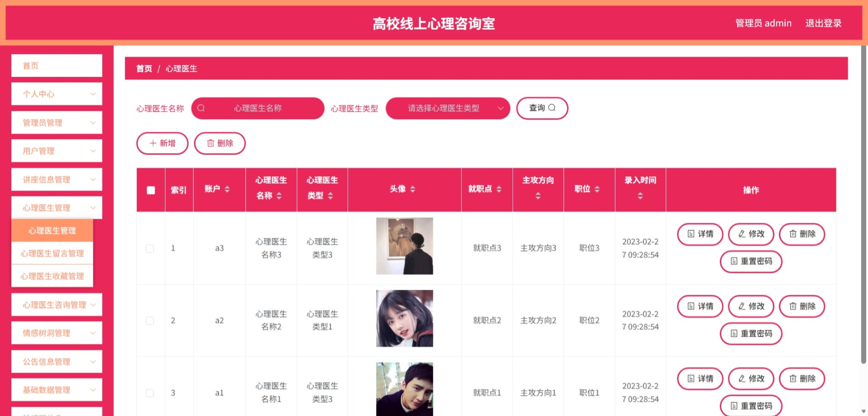This screenshot has height=416, width=868.
Task: Click the avatar thumbnail for doctor a2
Action: point(405,318)
